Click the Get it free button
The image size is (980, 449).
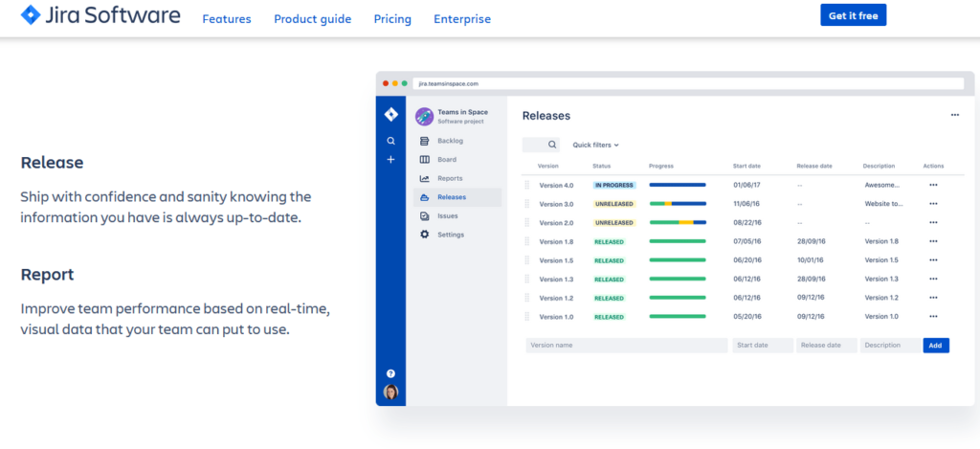click(x=853, y=15)
